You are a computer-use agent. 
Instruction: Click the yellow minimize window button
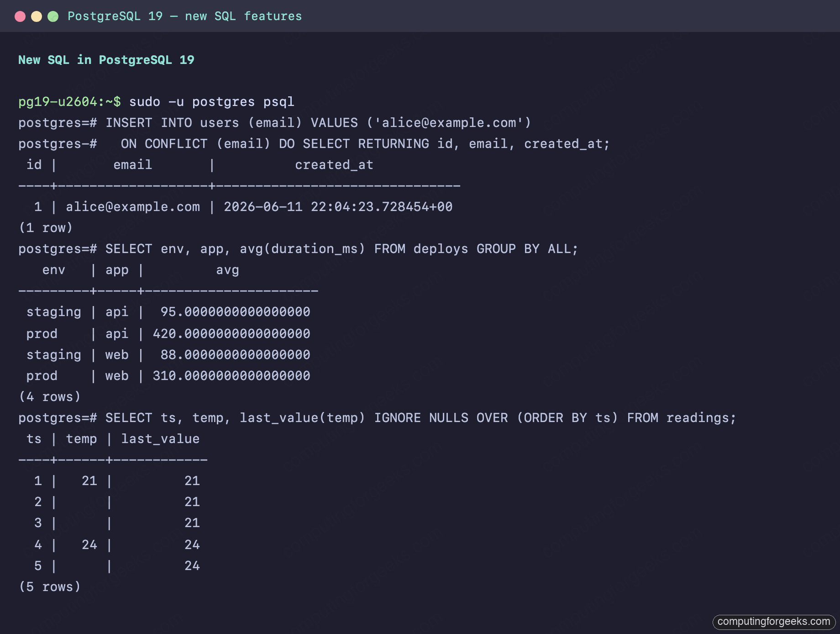tap(37, 17)
